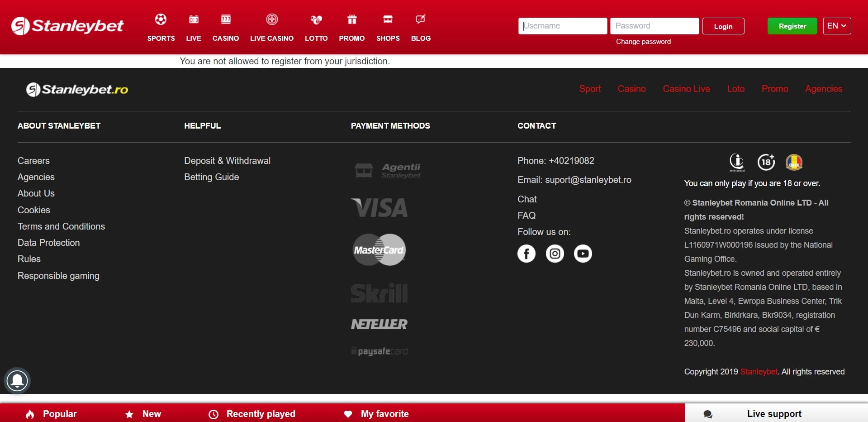Select the LIVE menu label

(194, 38)
